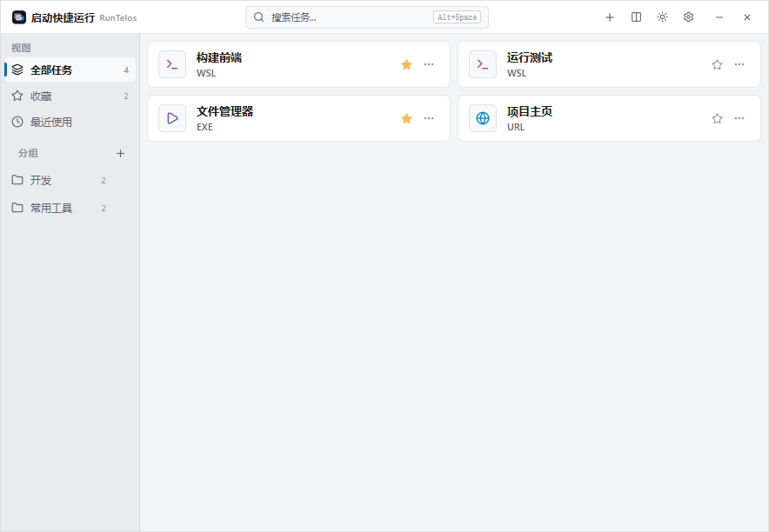The image size is (769, 532).
Task: Click the WSL label under 运行测试
Action: point(517,73)
